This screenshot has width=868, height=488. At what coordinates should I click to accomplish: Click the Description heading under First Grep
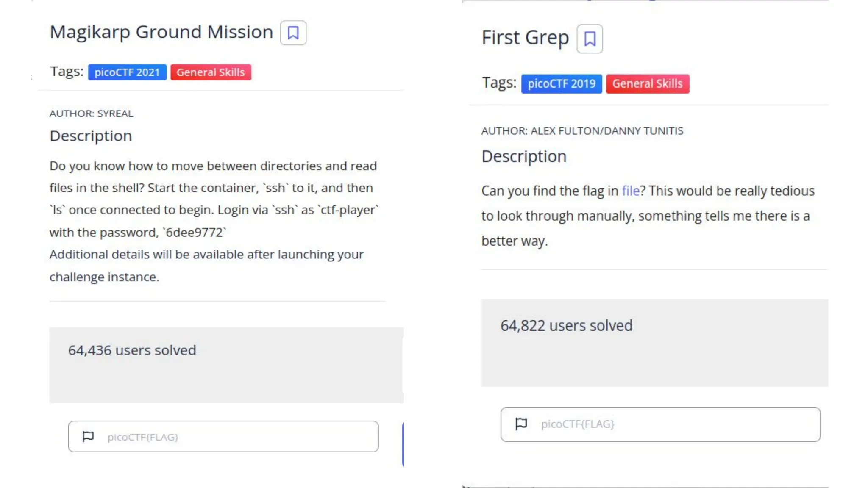[x=524, y=157]
